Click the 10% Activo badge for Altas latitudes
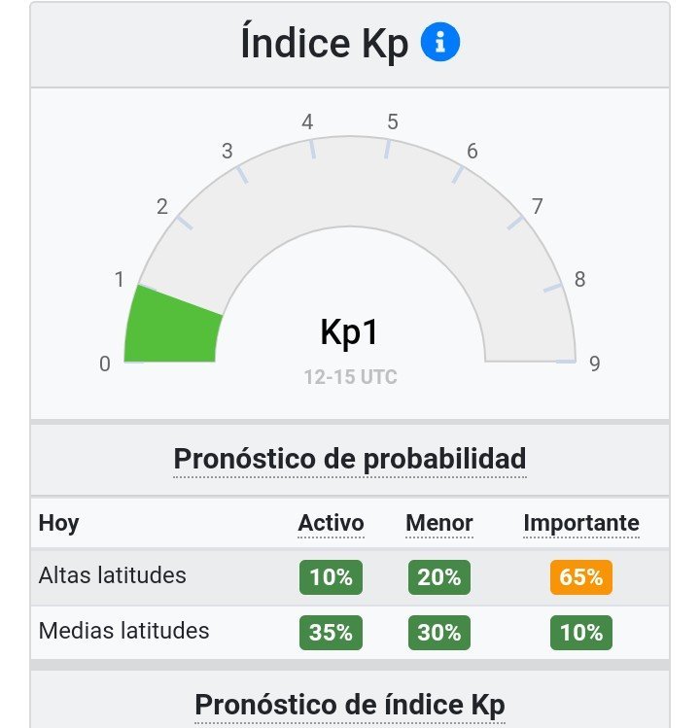The image size is (700, 728). click(331, 577)
